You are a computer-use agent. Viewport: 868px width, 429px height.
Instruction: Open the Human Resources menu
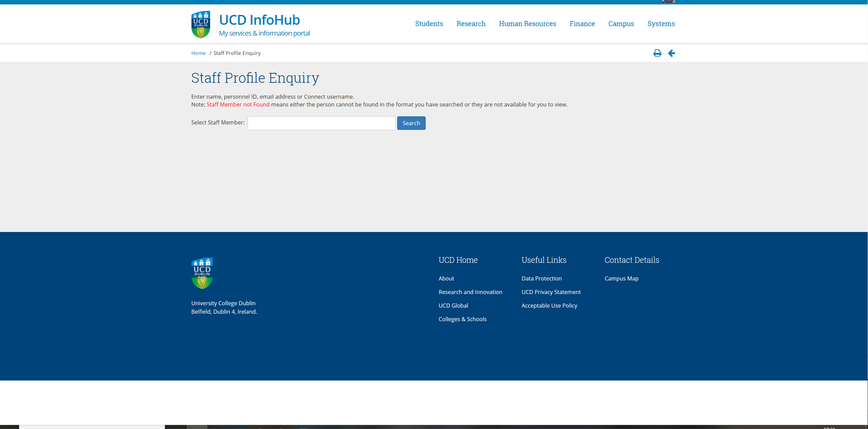click(x=528, y=24)
